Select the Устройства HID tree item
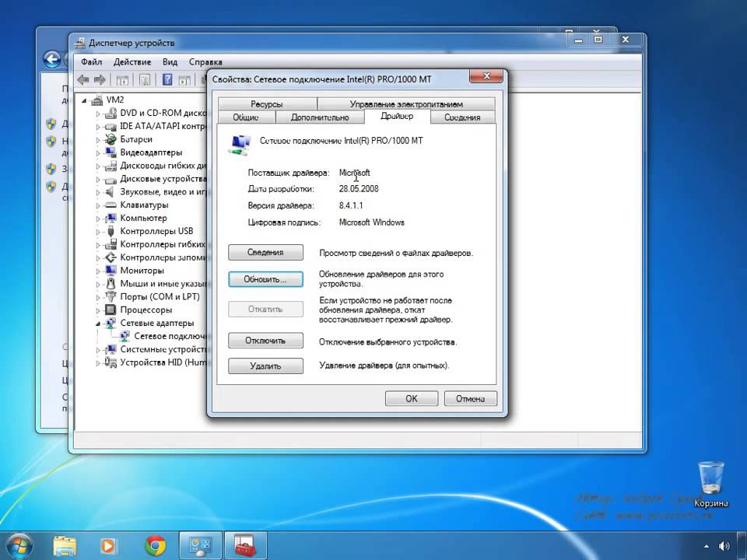Image resolution: width=747 pixels, height=560 pixels. pyautogui.click(x=163, y=362)
